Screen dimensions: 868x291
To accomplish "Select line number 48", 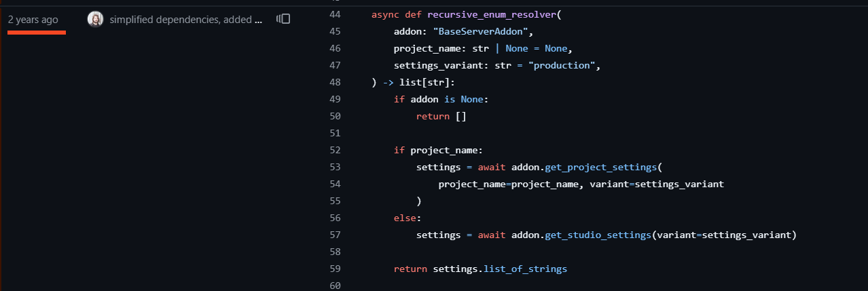I will (334, 82).
